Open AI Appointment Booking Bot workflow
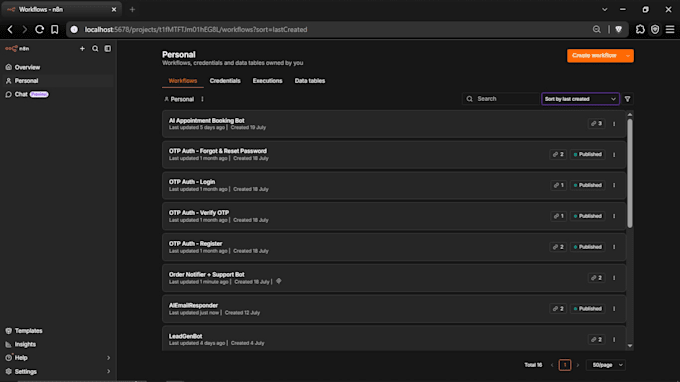This screenshot has width=680, height=382. click(x=206, y=121)
